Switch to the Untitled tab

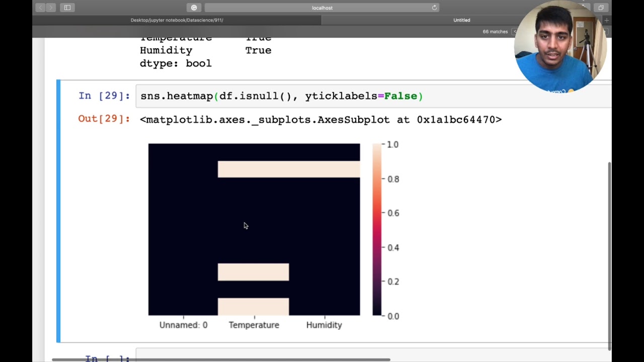462,20
